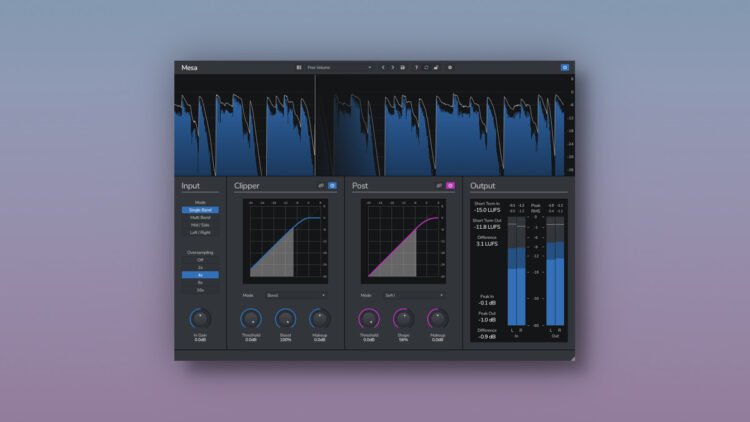The width and height of the screenshot is (750, 422).
Task: Click the Clipper Makeup knob
Action: [x=320, y=319]
